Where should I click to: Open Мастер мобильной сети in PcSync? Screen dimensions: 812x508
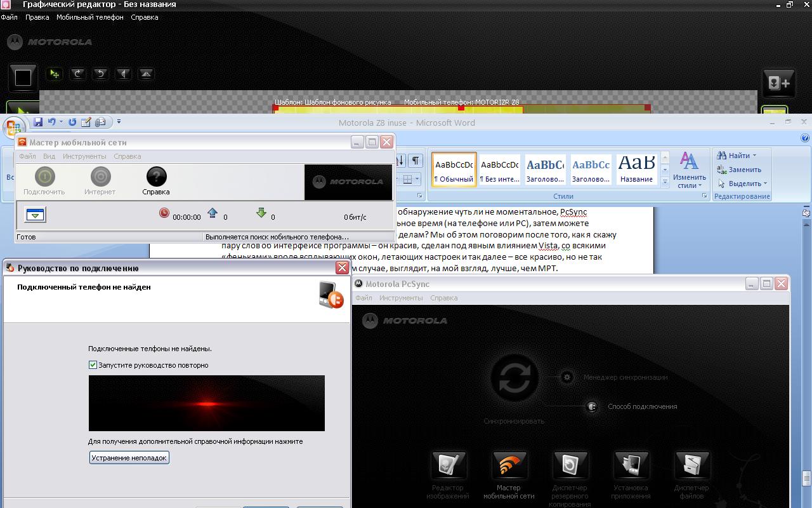click(x=509, y=465)
